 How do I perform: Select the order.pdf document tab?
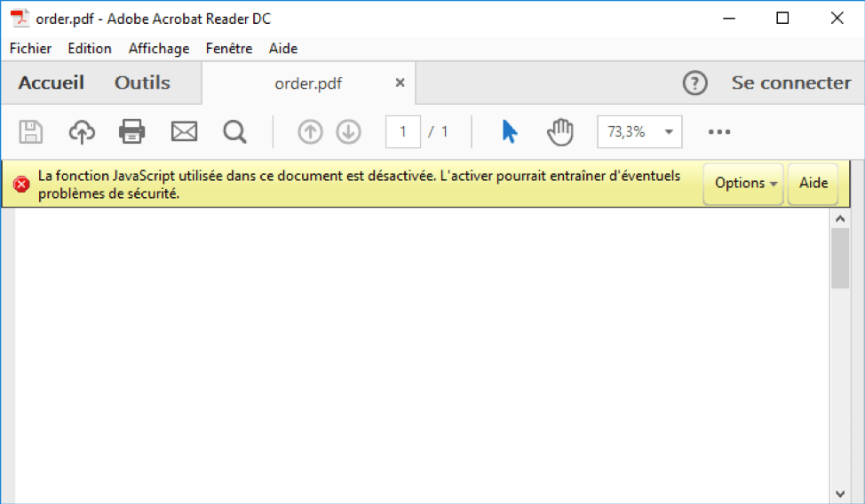[308, 83]
